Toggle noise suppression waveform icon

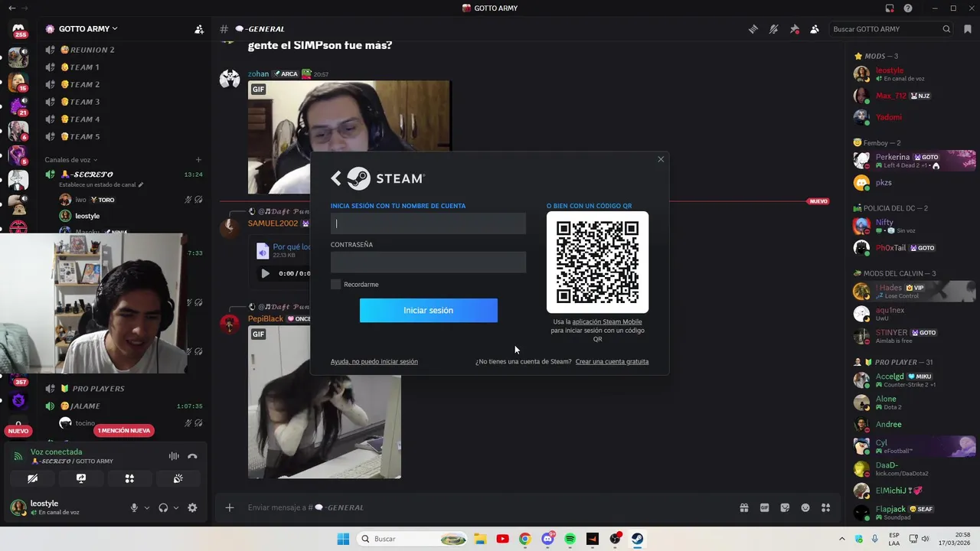(174, 456)
